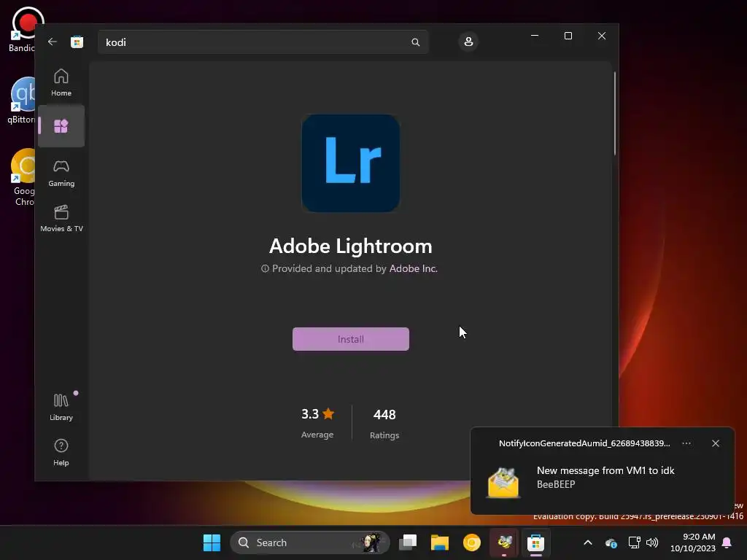Open the notification bell icon

point(727,542)
